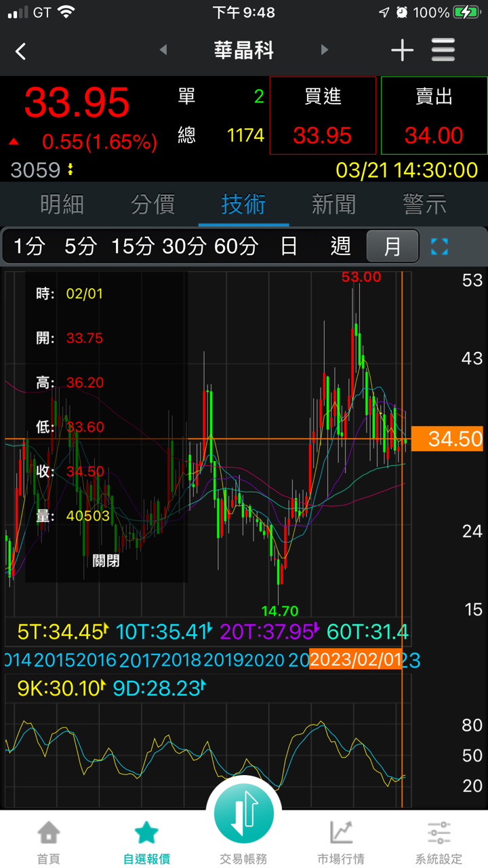The image size is (488, 868).
Task: Tap 60T:31.4 moving average label
Action: (x=367, y=632)
